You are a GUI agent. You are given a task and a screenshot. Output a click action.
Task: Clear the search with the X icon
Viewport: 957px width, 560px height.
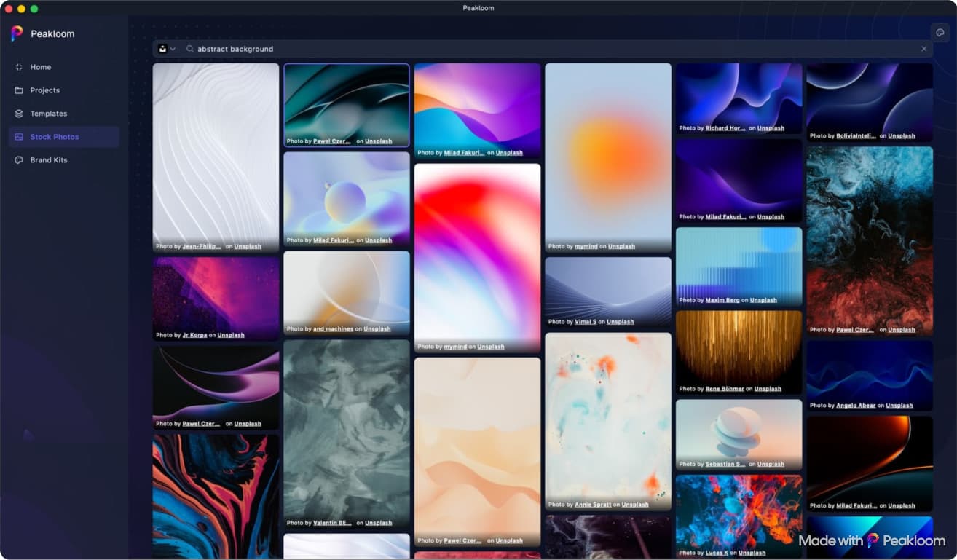[924, 49]
